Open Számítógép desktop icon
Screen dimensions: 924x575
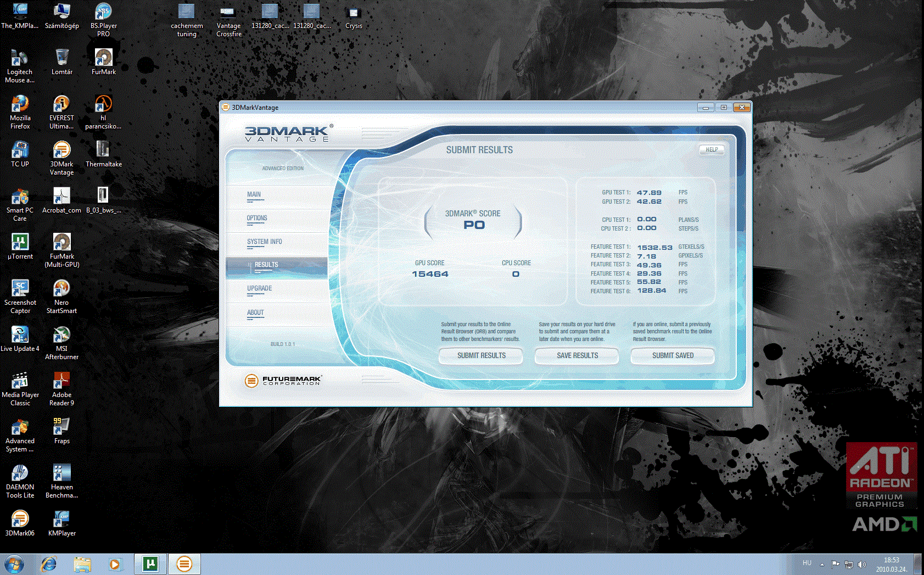(62, 16)
